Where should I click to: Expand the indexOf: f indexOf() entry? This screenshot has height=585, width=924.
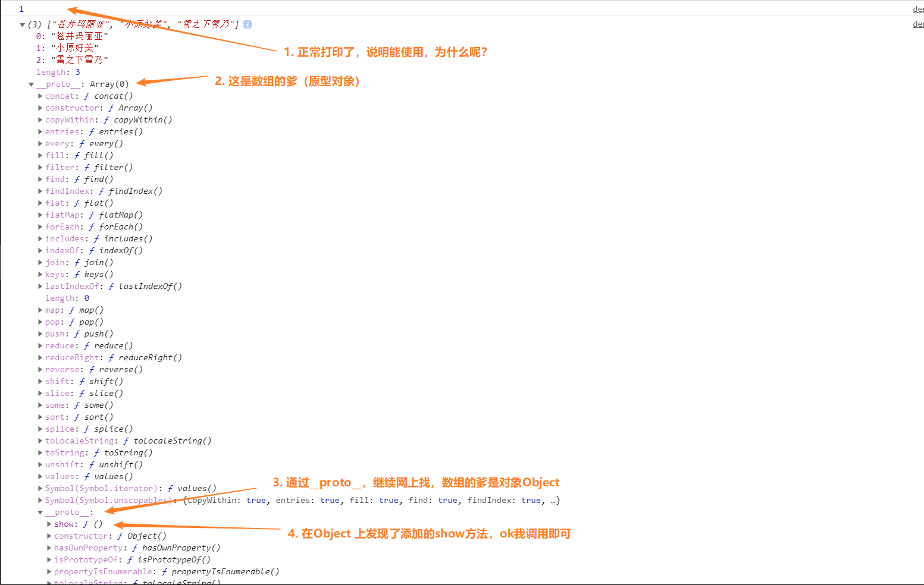point(40,250)
